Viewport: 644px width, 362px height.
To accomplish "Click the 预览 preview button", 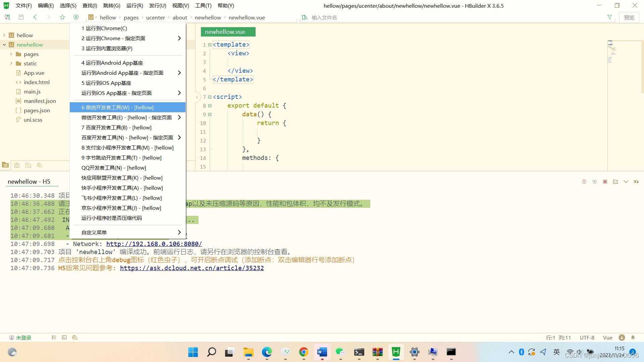I will (x=629, y=17).
